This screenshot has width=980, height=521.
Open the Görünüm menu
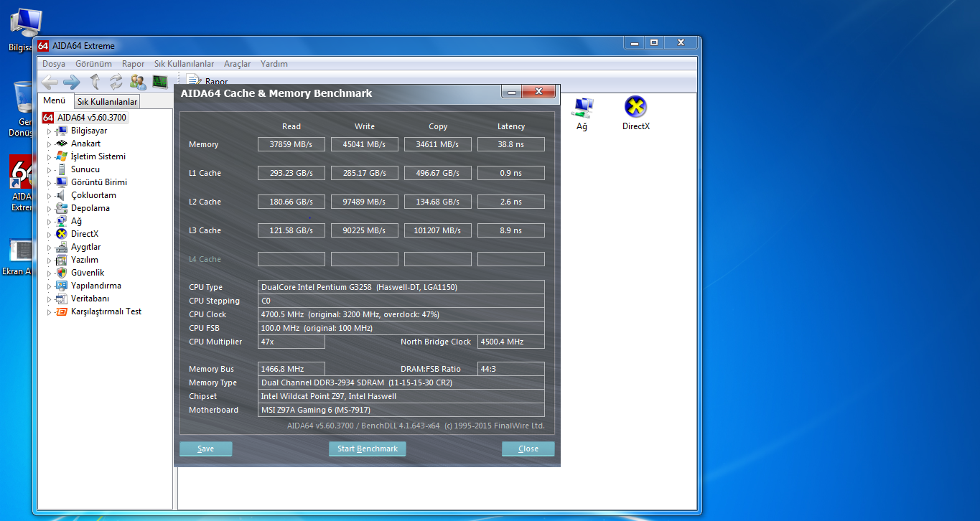(93, 64)
